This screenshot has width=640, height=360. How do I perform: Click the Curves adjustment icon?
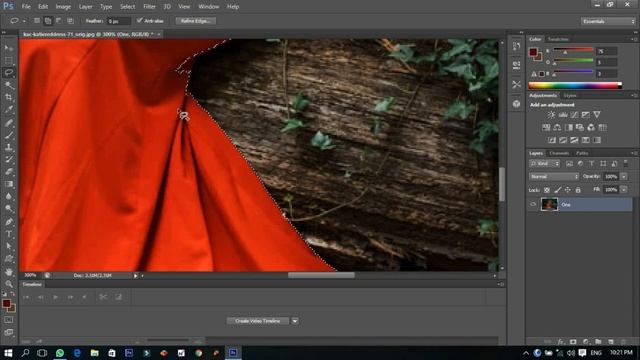[574, 115]
